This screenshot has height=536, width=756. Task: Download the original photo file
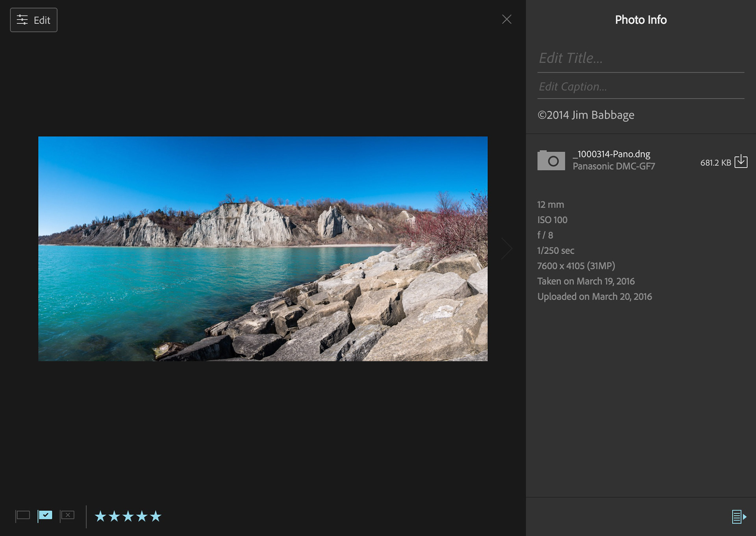[x=741, y=161]
